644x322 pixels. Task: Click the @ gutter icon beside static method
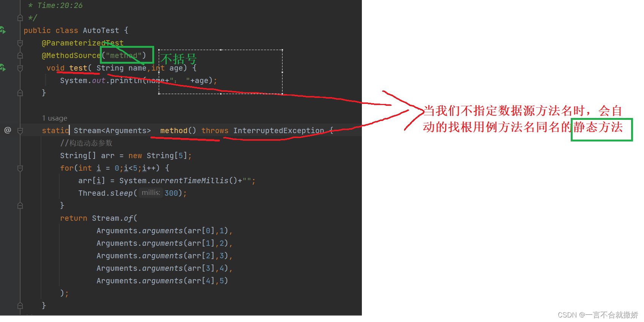coord(8,130)
